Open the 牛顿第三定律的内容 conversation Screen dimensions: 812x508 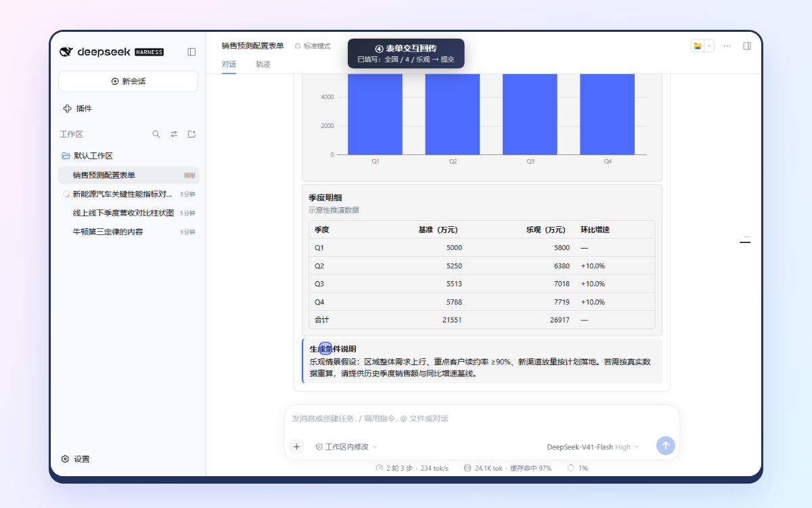click(x=129, y=232)
